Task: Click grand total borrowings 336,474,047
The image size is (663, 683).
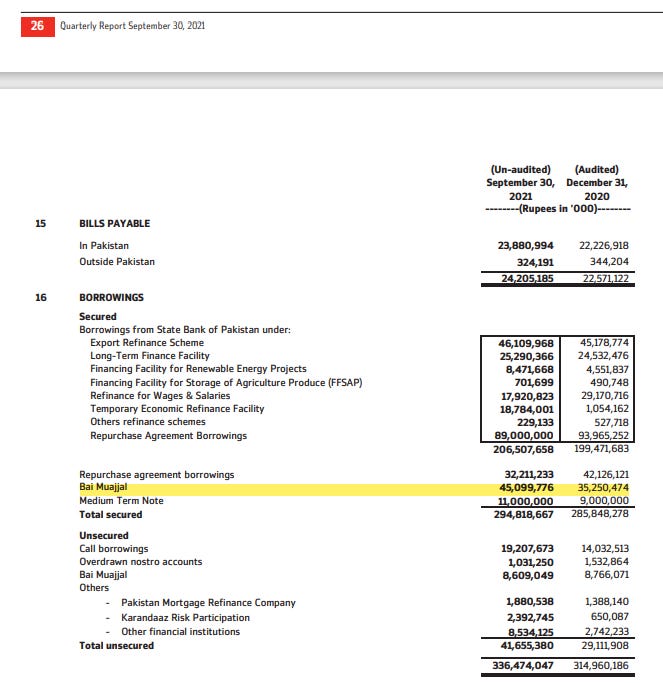Action: coord(523,666)
